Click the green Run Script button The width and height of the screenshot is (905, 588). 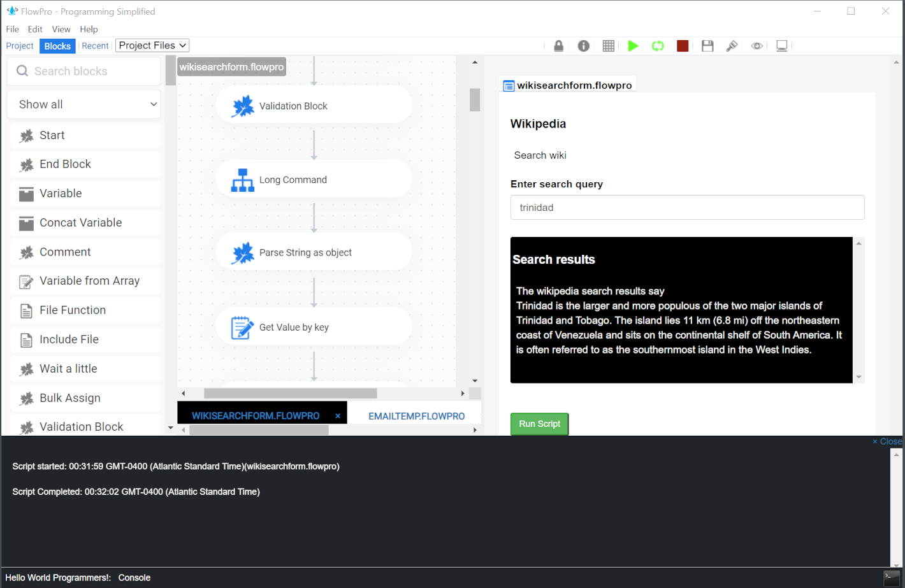(539, 424)
